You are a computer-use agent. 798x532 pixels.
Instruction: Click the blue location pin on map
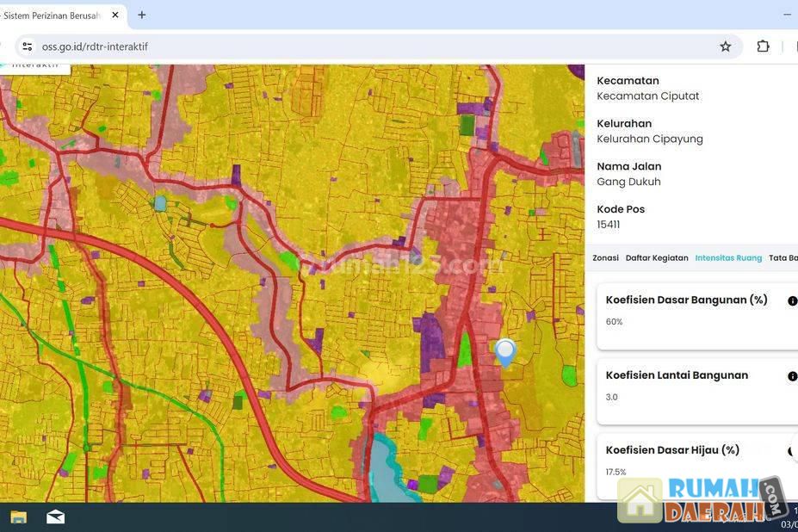click(x=505, y=351)
